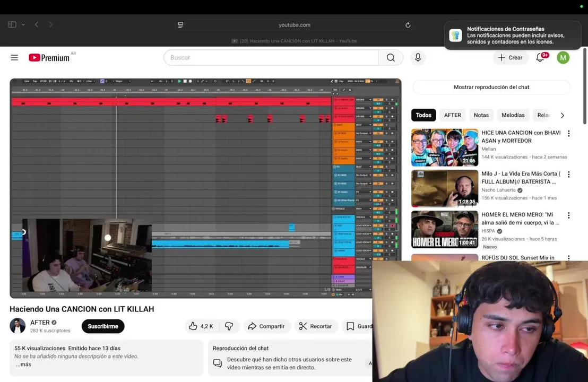
Task: Click the page vertical scrollbar
Action: 585,86
